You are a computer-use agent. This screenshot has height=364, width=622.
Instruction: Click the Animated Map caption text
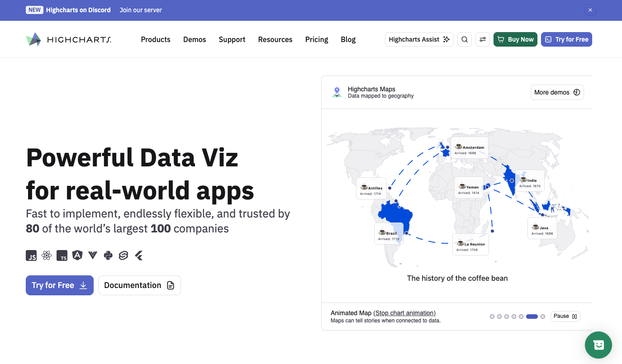(351, 313)
